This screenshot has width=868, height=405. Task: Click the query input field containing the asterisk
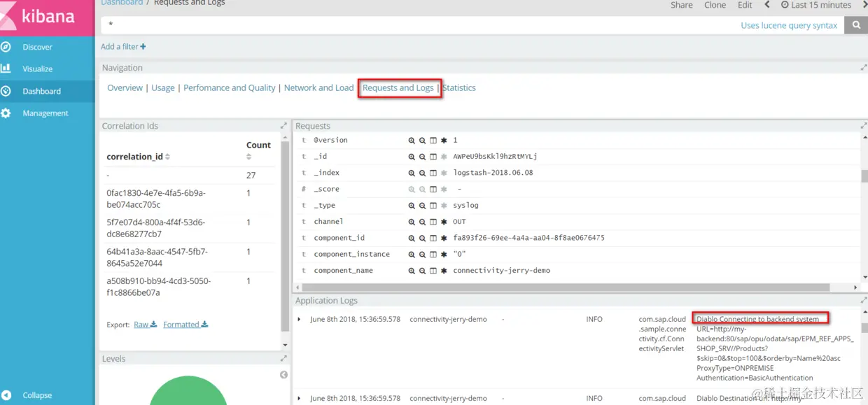(280, 24)
